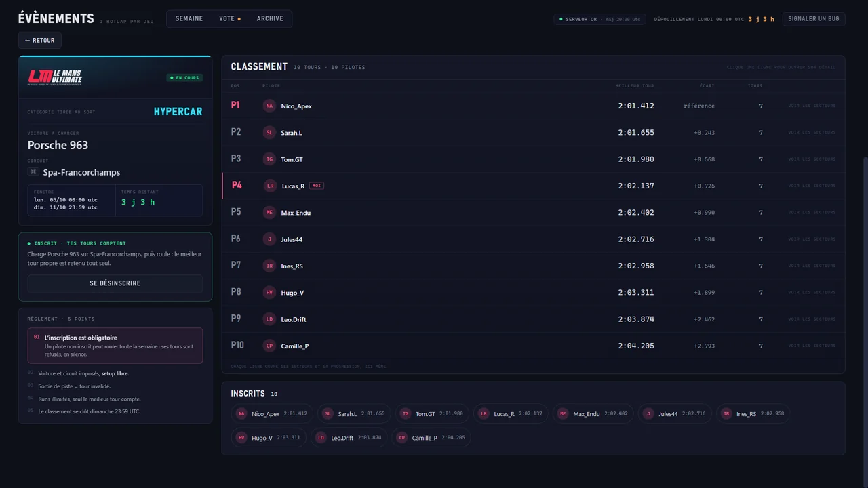Image resolution: width=868 pixels, height=488 pixels.
Task: Expand sectors for Sarah.L row
Action: pyautogui.click(x=812, y=133)
